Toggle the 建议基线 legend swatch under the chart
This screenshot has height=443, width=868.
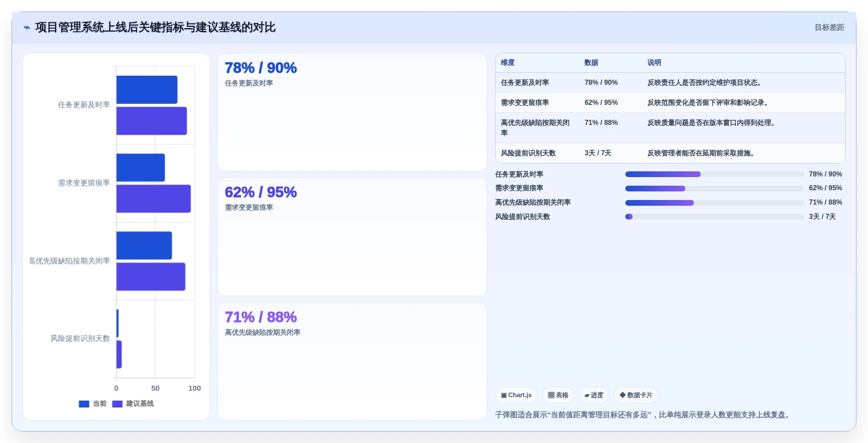pos(117,404)
